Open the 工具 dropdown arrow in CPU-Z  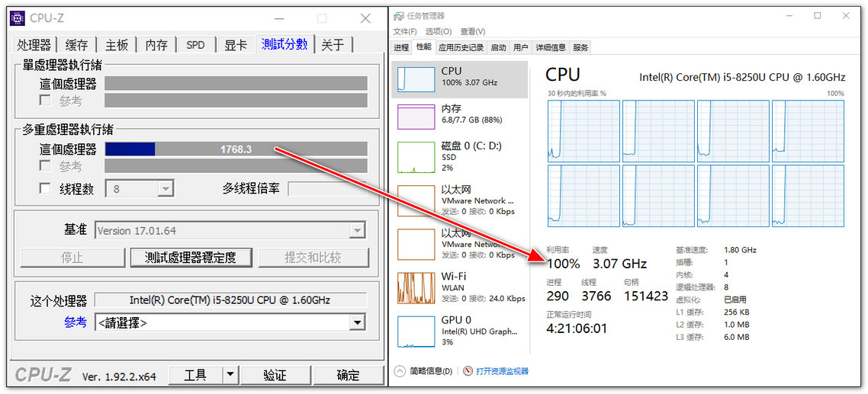[x=231, y=376]
